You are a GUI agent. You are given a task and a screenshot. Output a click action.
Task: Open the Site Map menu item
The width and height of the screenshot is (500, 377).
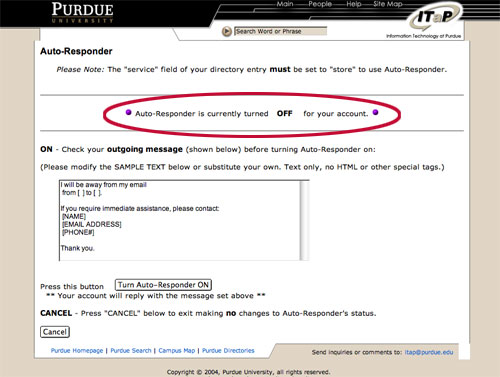(388, 4)
